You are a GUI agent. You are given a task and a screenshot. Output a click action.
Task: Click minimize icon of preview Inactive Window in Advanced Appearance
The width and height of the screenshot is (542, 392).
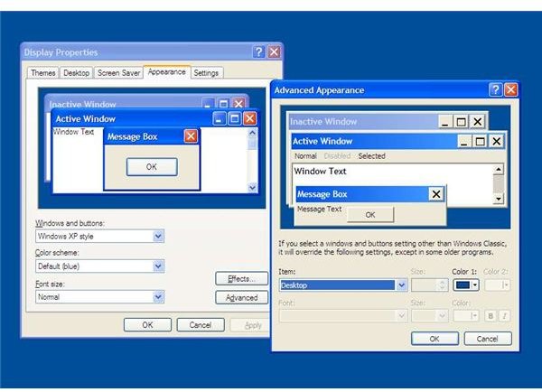tap(445, 122)
